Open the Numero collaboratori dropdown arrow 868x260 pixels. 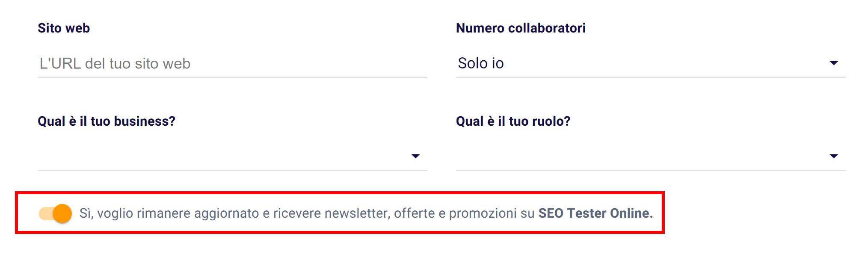pos(833,63)
